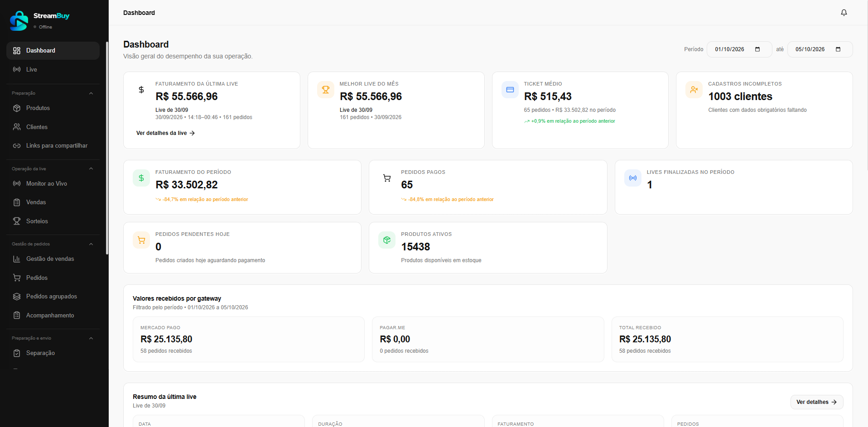Click the Dashboard grid icon in sidebar
Image resolution: width=868 pixels, height=427 pixels.
(17, 51)
